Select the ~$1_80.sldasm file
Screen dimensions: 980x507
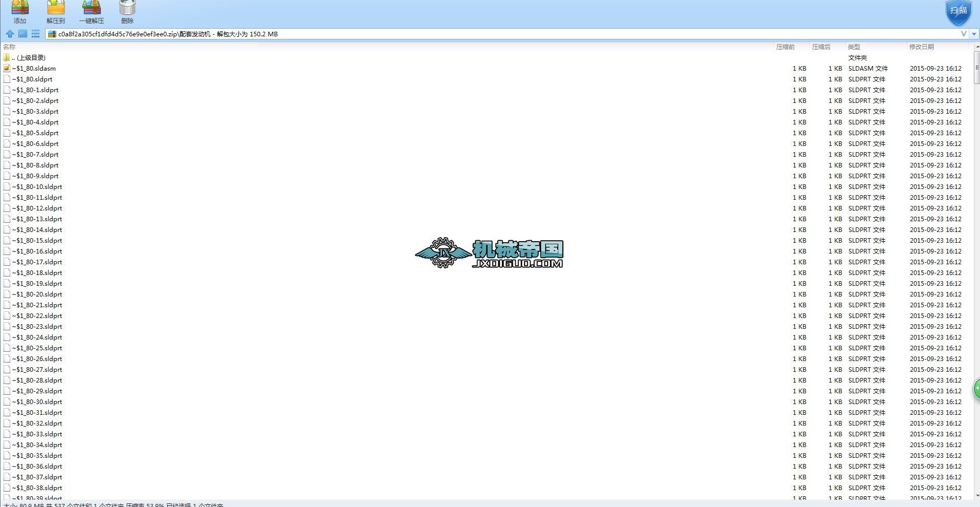click(33, 68)
